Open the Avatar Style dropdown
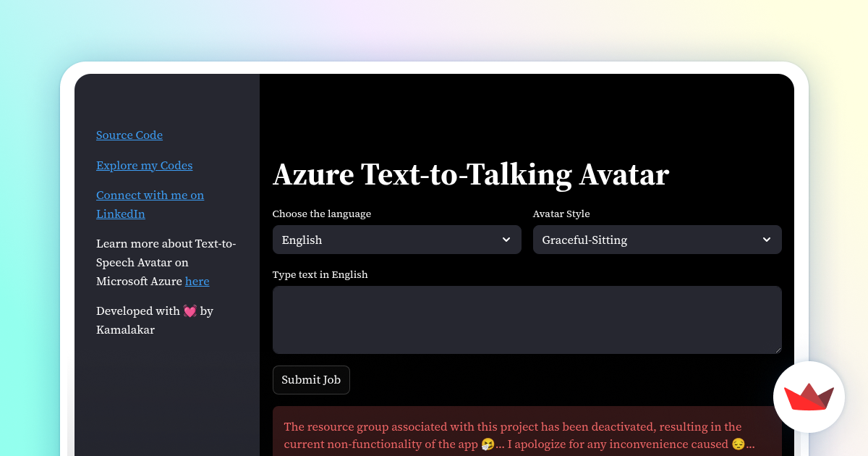Screen dimensions: 868x456 (657, 240)
